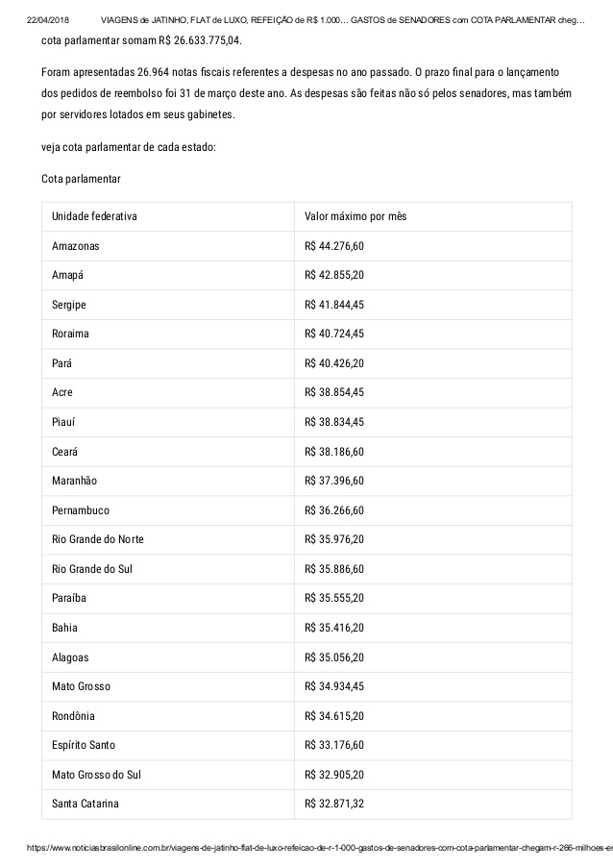Click the Maranhão row
Screen dimensions: 613x868
click(306, 481)
